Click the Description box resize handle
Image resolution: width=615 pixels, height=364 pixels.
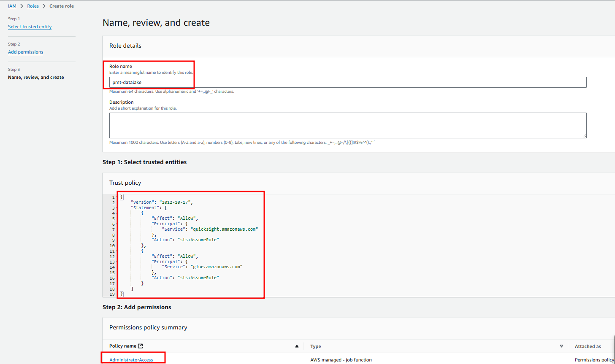(x=584, y=136)
